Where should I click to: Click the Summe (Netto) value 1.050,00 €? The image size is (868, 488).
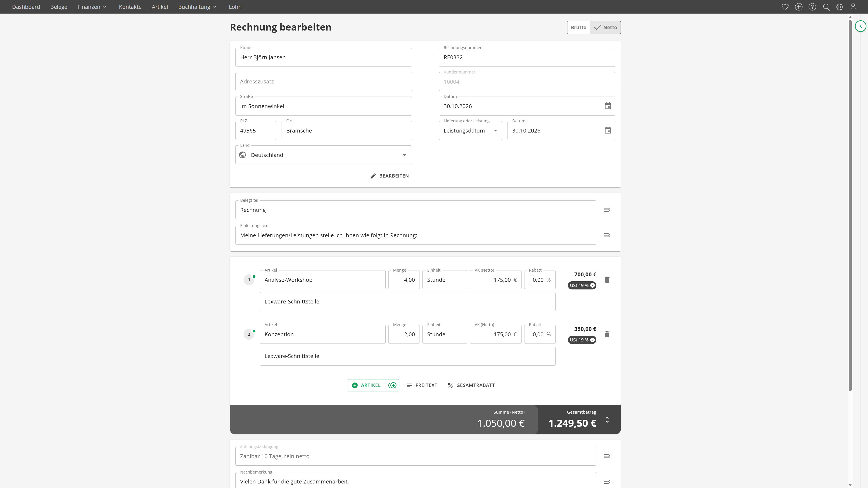point(501,423)
